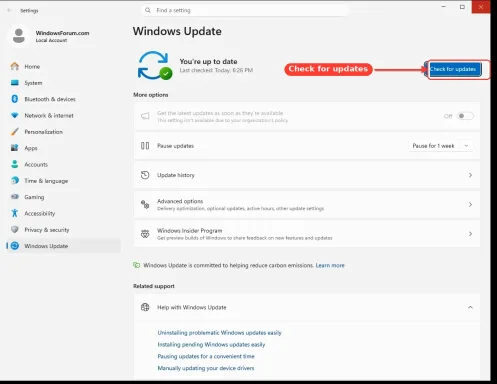Screen dimensions: 497x384
Task: Click the Update history row label
Action: 176,175
